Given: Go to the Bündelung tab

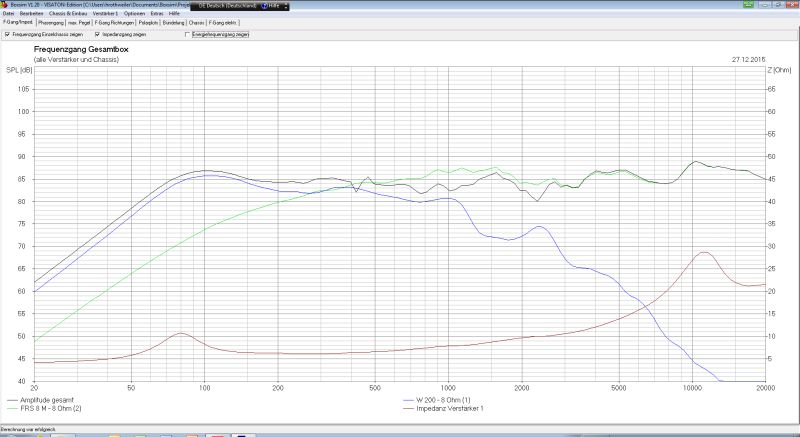Looking at the screenshot, I should point(174,21).
